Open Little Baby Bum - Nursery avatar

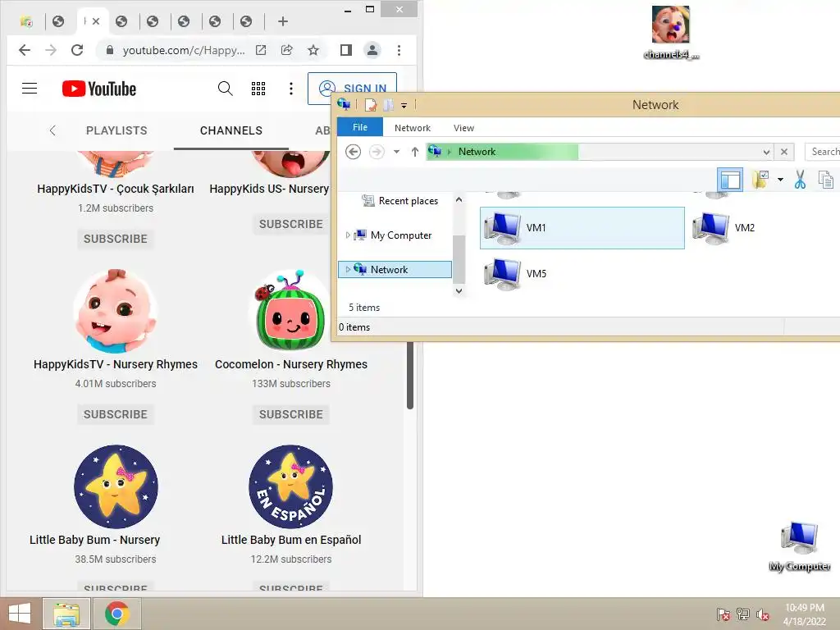point(116,486)
